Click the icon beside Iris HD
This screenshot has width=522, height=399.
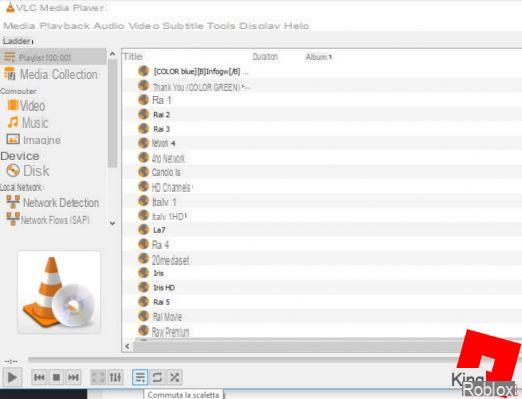point(143,287)
